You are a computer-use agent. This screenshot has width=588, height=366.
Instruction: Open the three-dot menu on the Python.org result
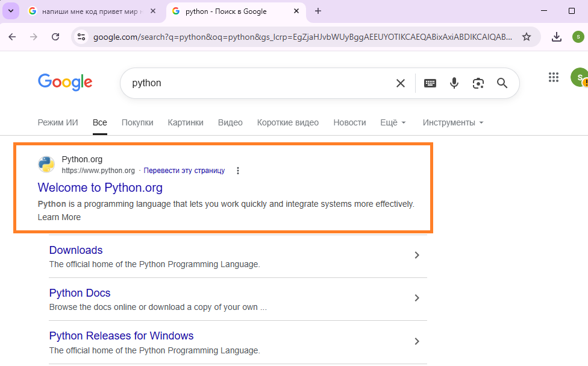[238, 171]
